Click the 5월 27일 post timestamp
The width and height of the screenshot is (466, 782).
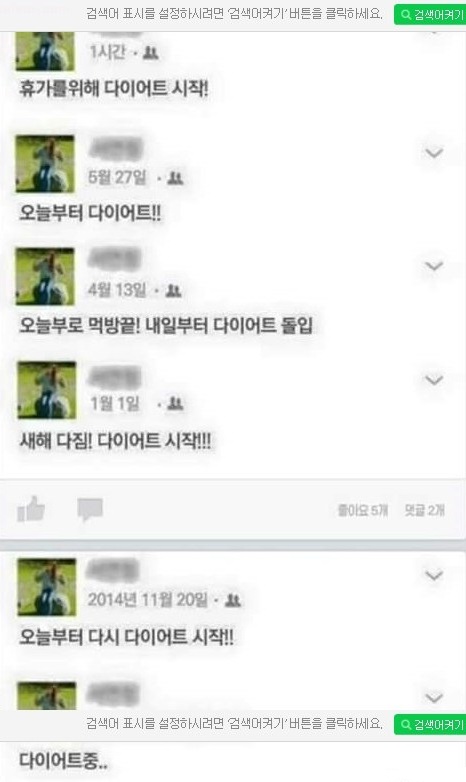118,177
